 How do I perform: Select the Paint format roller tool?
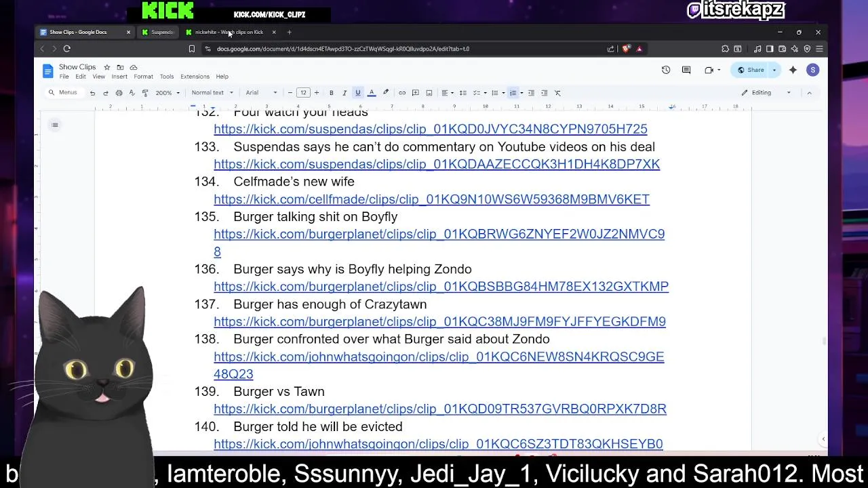(x=144, y=93)
